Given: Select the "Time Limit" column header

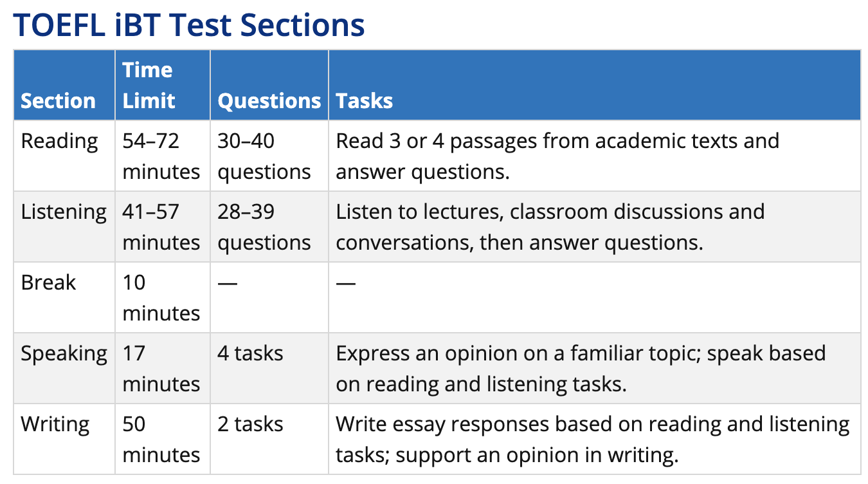Looking at the screenshot, I should point(149,85).
